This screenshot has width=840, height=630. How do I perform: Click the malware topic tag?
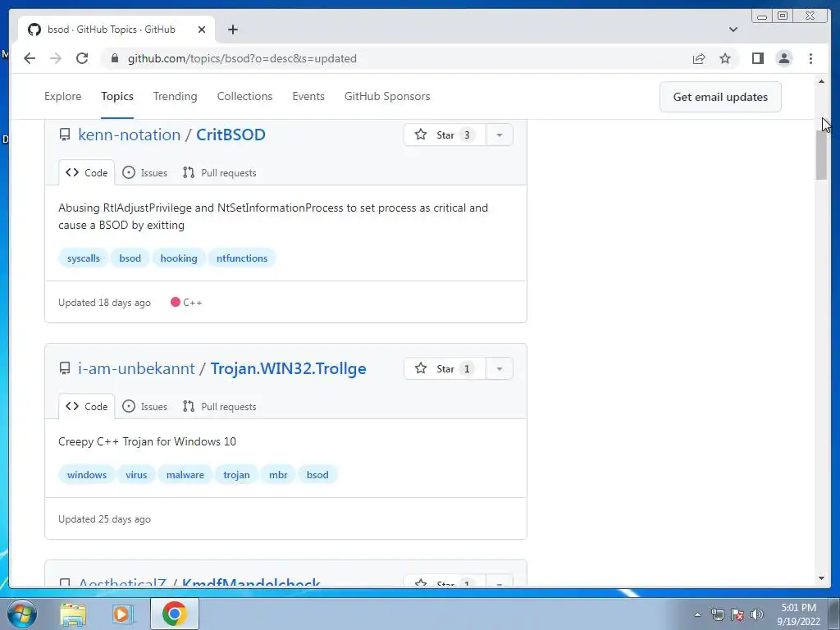tap(185, 475)
